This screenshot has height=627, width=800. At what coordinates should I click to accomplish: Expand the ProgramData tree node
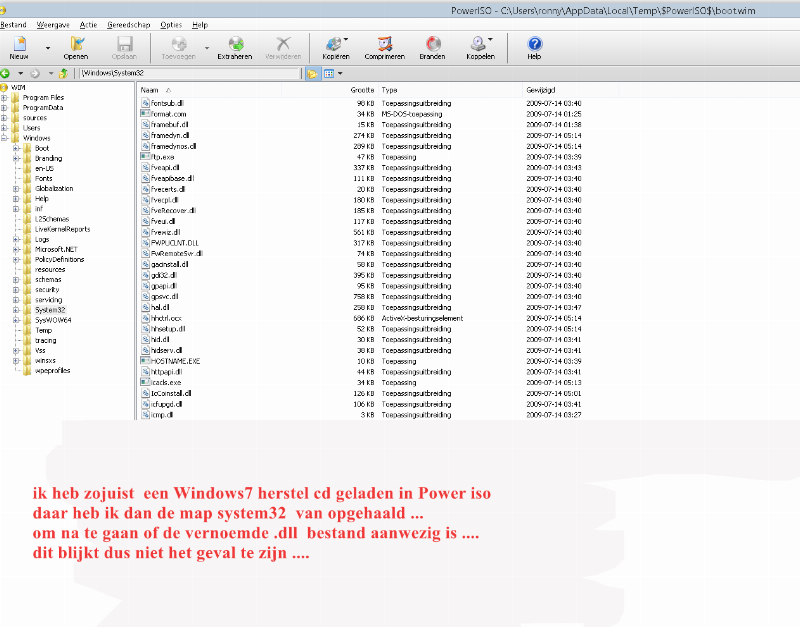click(4, 108)
